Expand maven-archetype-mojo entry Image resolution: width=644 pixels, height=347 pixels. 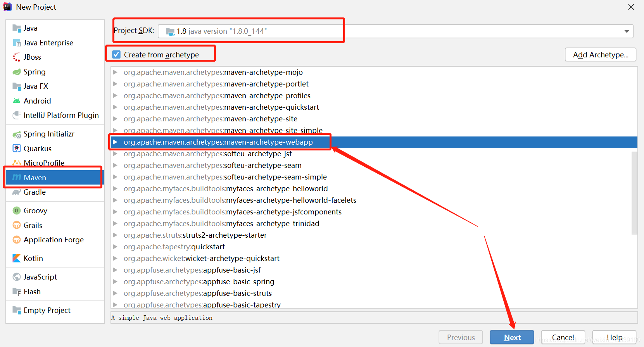click(115, 72)
